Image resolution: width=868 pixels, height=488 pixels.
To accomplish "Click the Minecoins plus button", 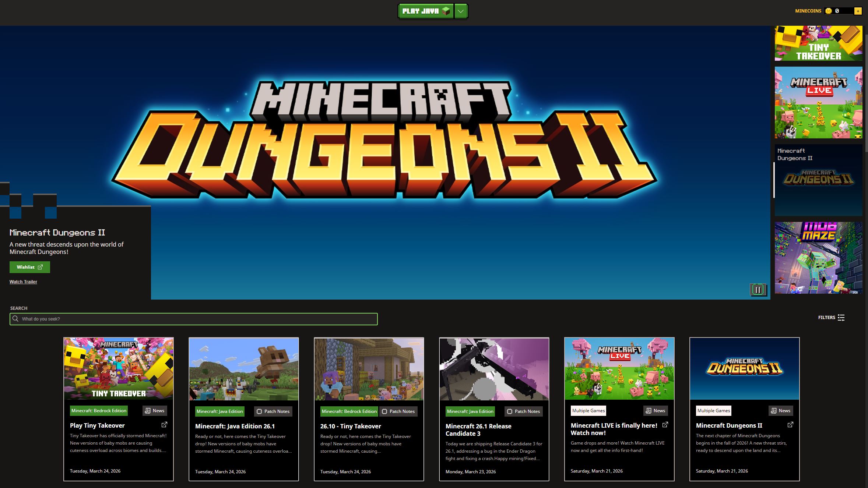I will tap(858, 11).
